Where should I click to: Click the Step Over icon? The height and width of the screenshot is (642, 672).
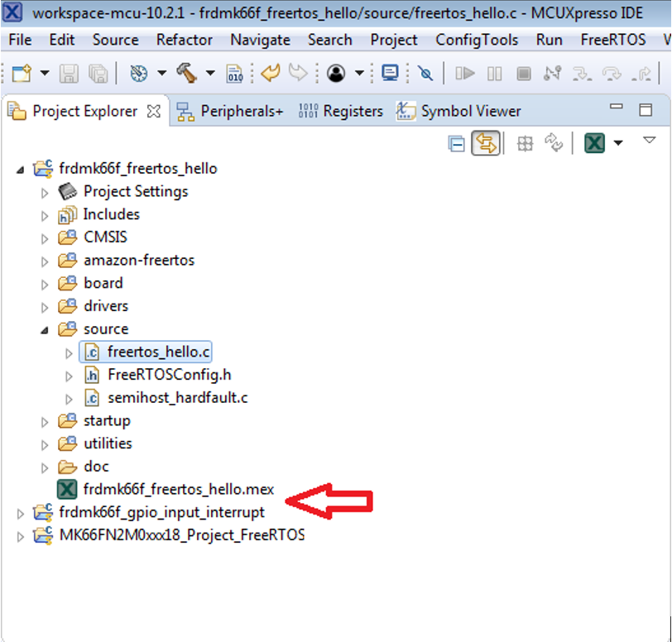[x=612, y=74]
